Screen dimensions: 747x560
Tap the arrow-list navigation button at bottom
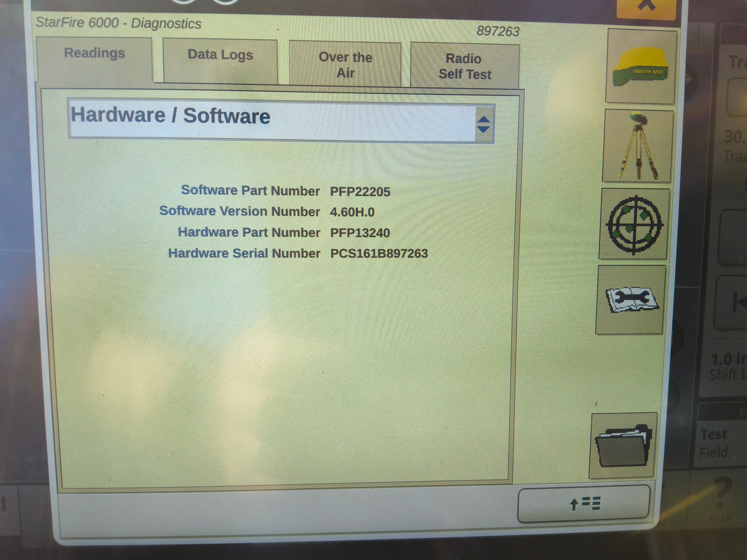point(583,504)
